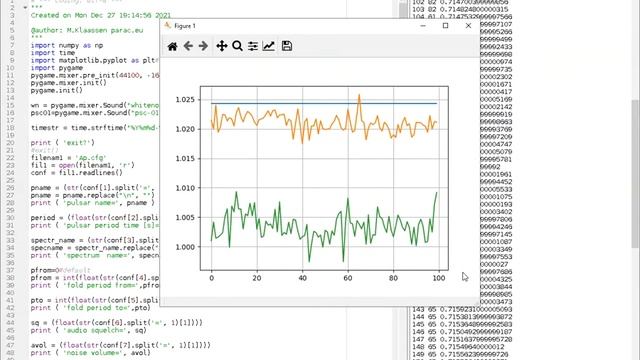The width and height of the screenshot is (640, 360).
Task: Click the matplotlib icon in the Figure 1 title bar
Action: point(167,25)
